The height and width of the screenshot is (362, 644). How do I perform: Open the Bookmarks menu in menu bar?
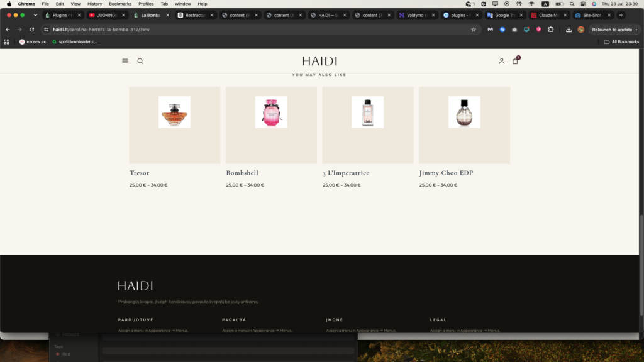coord(120,4)
